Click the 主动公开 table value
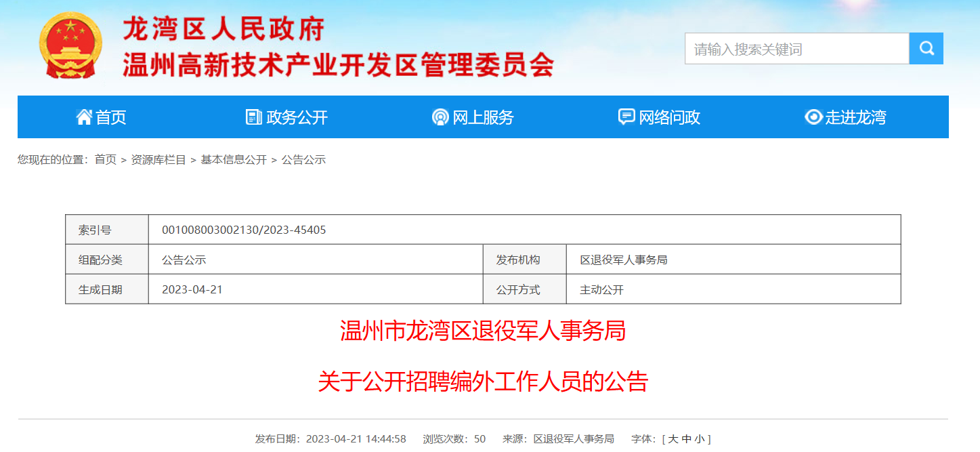980x452 pixels. (x=601, y=289)
